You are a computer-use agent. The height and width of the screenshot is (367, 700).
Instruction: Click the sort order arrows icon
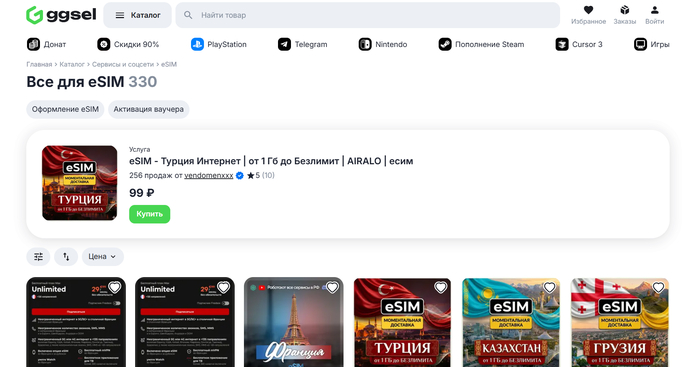pos(66,257)
